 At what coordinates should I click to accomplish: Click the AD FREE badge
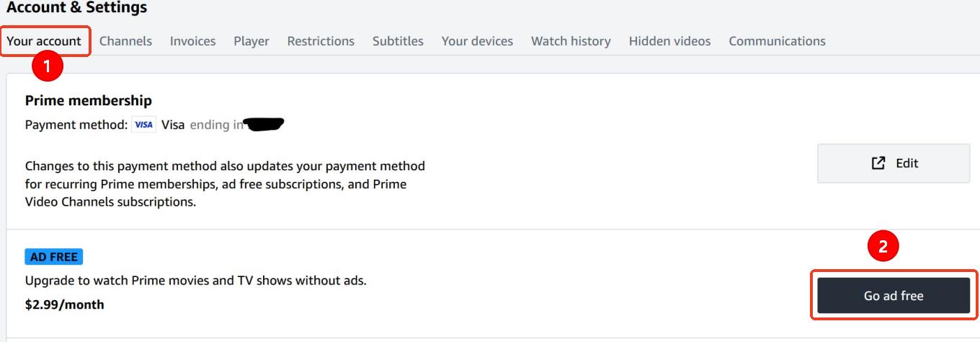[x=54, y=257]
